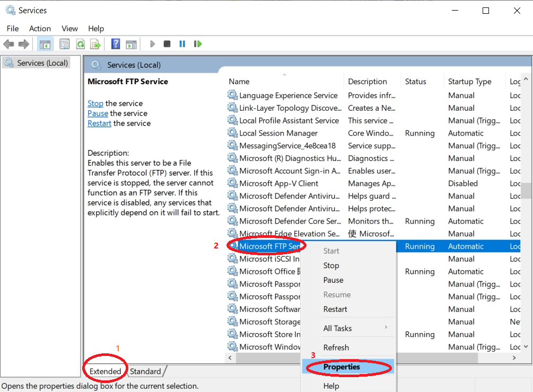This screenshot has height=392, width=533.
Task: Click the Export List toolbar icon
Action: click(95, 44)
